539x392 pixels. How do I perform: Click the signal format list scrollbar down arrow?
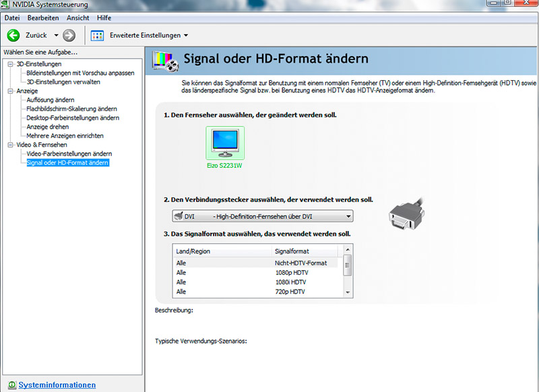pyautogui.click(x=348, y=293)
